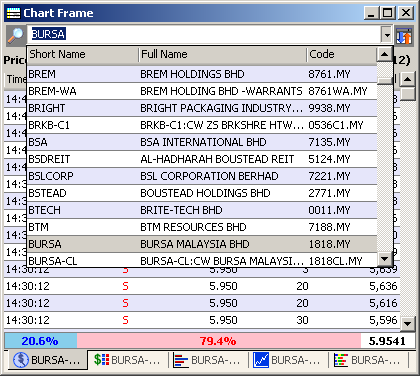This screenshot has height=376, width=420.
Task: Click the dropdown list scroll down arrow
Action: 384,258
